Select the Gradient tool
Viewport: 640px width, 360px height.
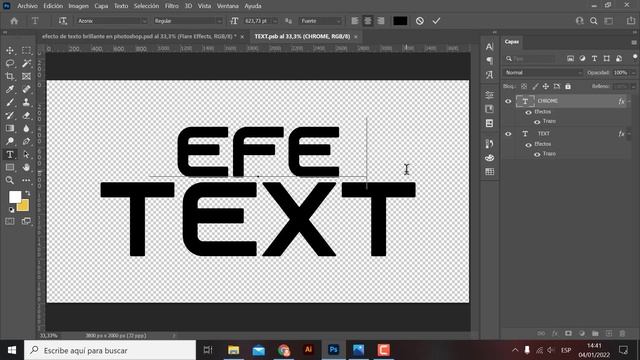[10, 129]
